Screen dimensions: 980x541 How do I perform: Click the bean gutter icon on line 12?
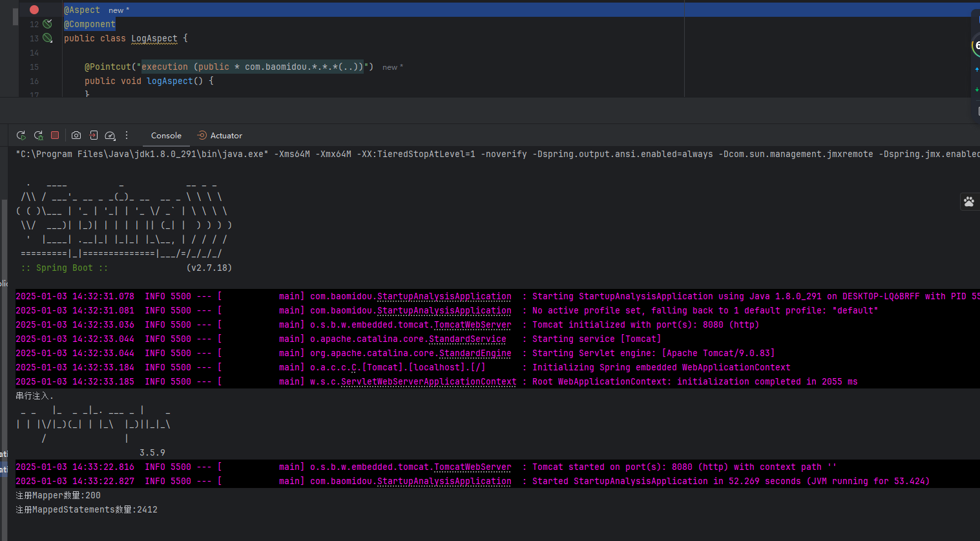coord(47,24)
